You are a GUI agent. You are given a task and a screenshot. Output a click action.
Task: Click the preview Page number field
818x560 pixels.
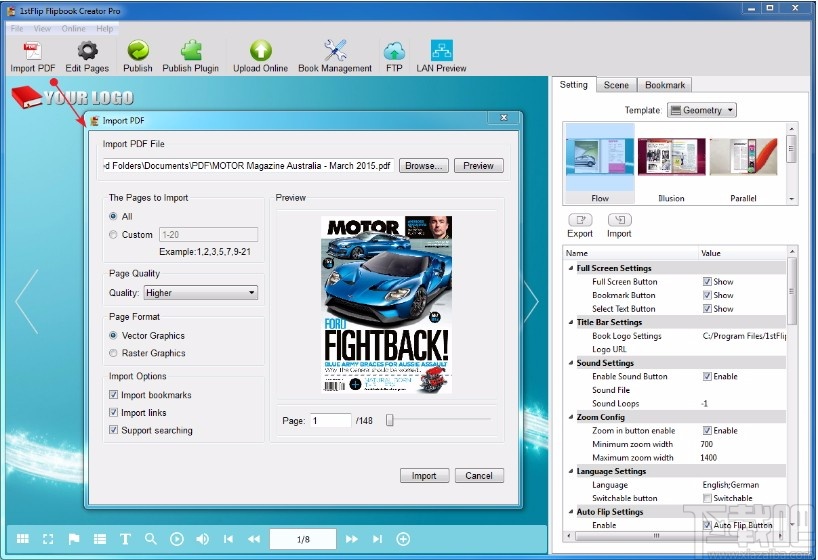pos(331,420)
